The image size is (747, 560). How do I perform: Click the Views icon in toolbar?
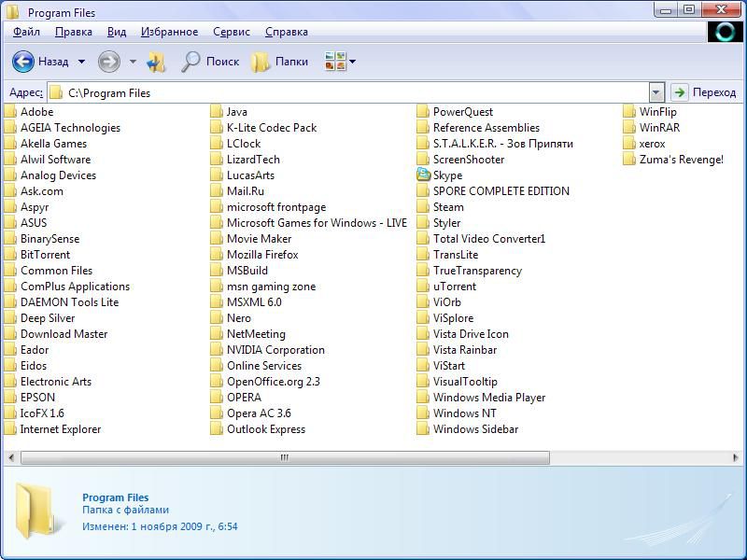pos(335,62)
